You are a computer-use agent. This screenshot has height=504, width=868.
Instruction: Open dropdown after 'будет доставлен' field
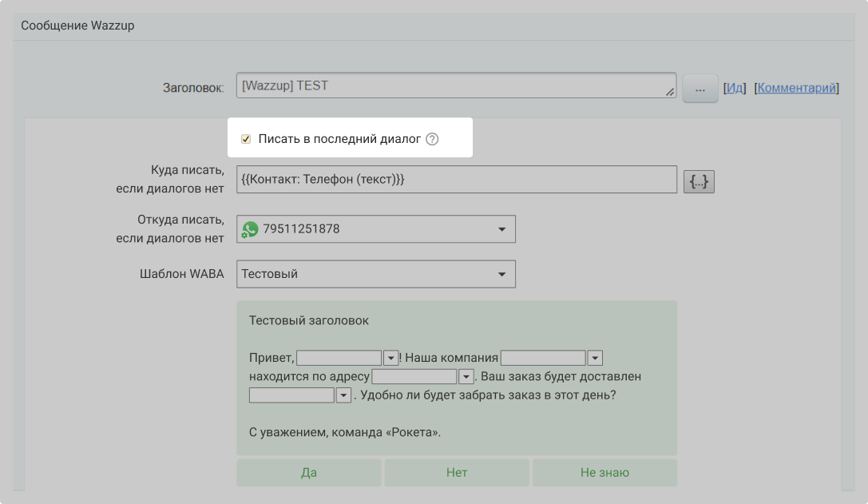343,395
